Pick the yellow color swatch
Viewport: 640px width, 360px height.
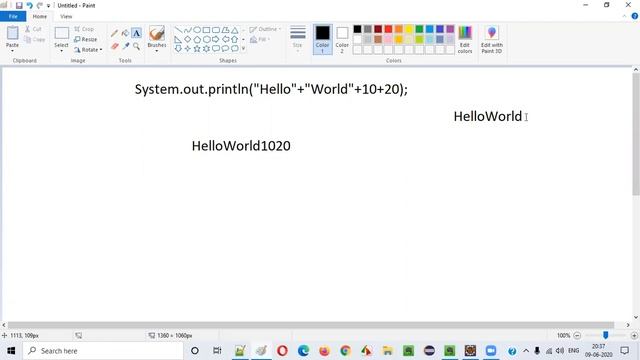pos(409,29)
